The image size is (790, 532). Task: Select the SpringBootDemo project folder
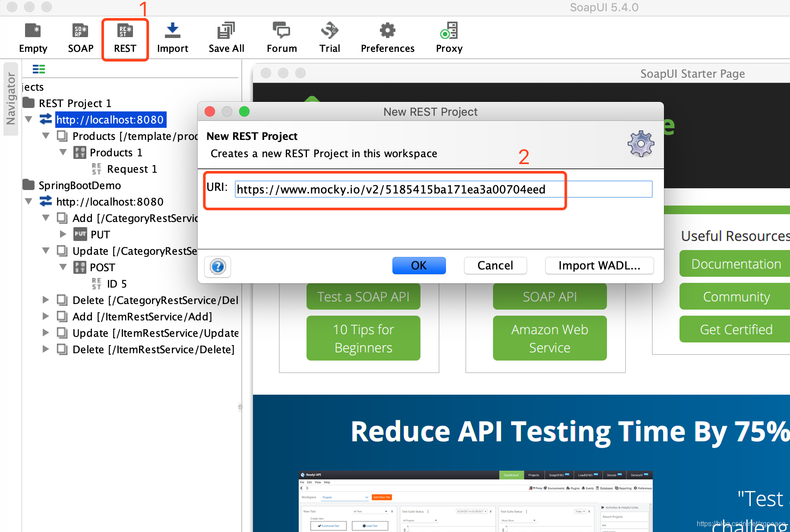(72, 185)
